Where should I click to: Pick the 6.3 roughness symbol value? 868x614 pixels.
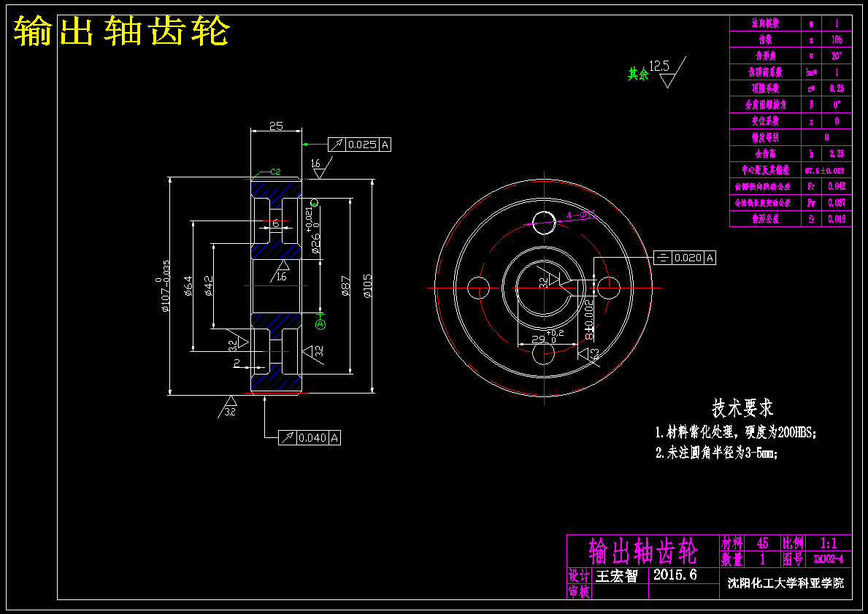click(x=595, y=354)
